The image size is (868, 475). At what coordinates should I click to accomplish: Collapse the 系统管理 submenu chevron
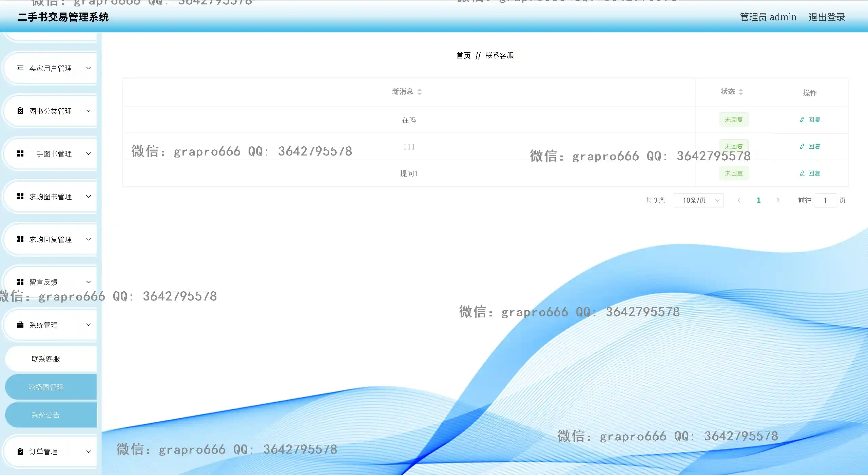click(x=89, y=325)
